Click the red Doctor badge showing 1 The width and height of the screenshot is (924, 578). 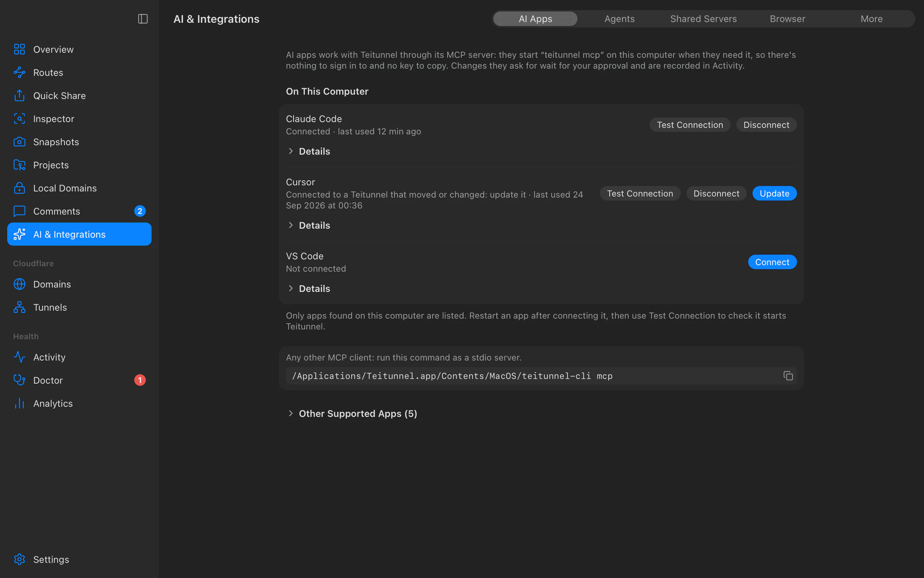coord(140,380)
